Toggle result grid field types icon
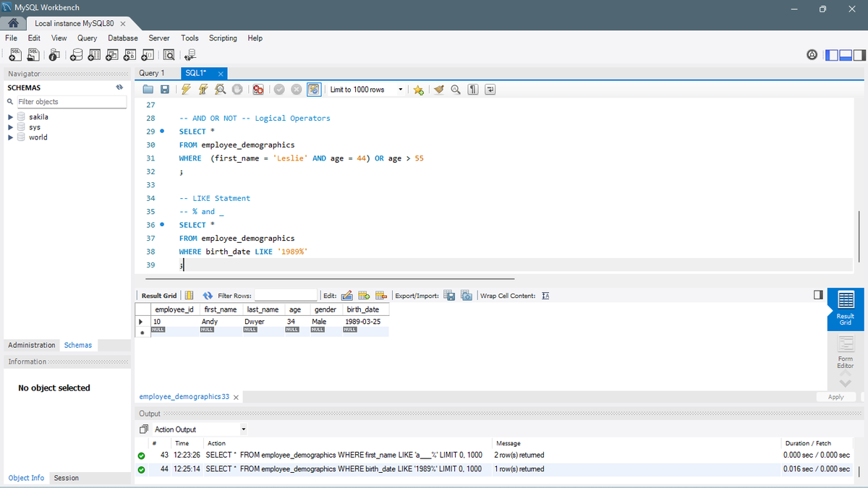This screenshot has width=868, height=488. 190,295
